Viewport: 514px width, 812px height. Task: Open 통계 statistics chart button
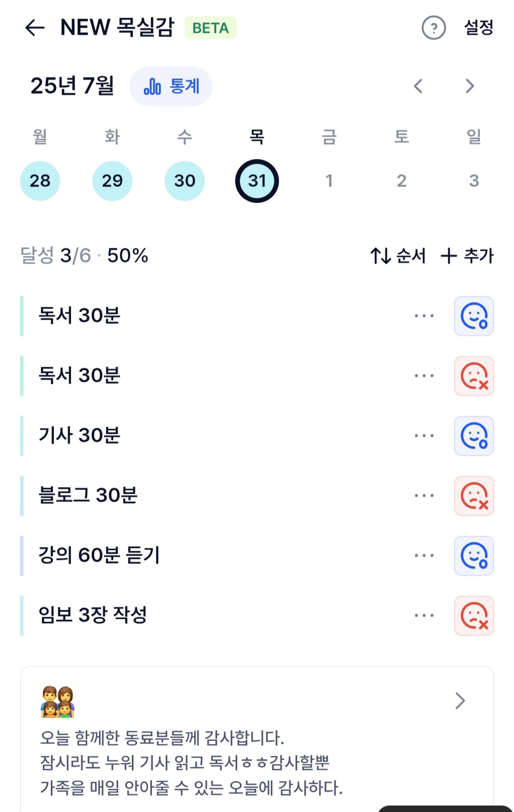(171, 86)
